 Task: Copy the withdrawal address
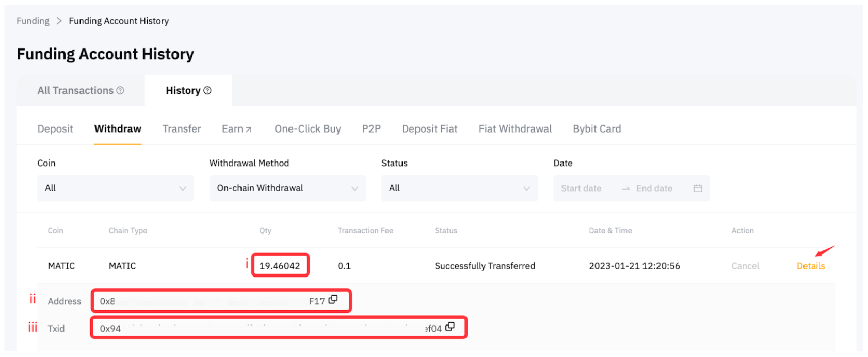tap(333, 300)
